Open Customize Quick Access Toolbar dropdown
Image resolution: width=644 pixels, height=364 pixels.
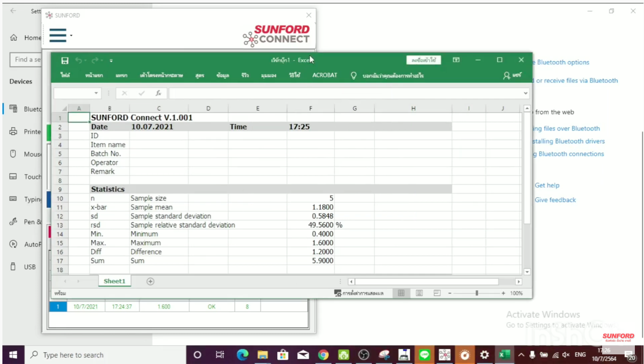(111, 61)
